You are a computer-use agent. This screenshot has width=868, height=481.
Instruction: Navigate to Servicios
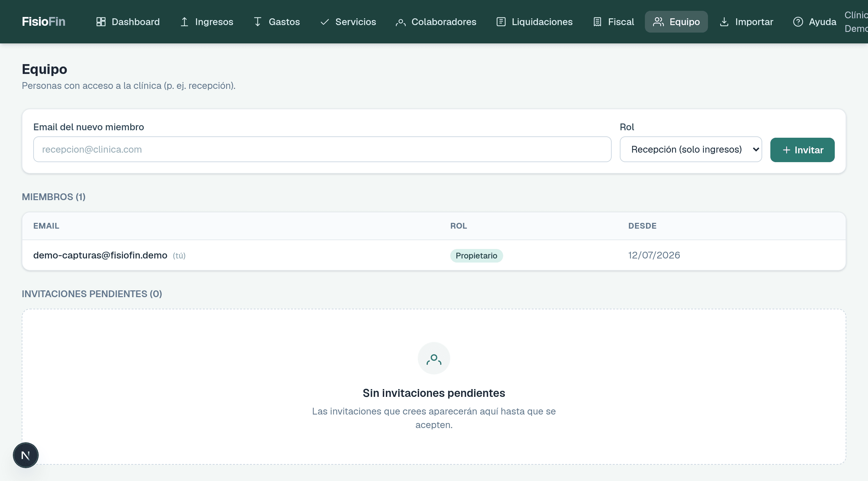pyautogui.click(x=348, y=22)
